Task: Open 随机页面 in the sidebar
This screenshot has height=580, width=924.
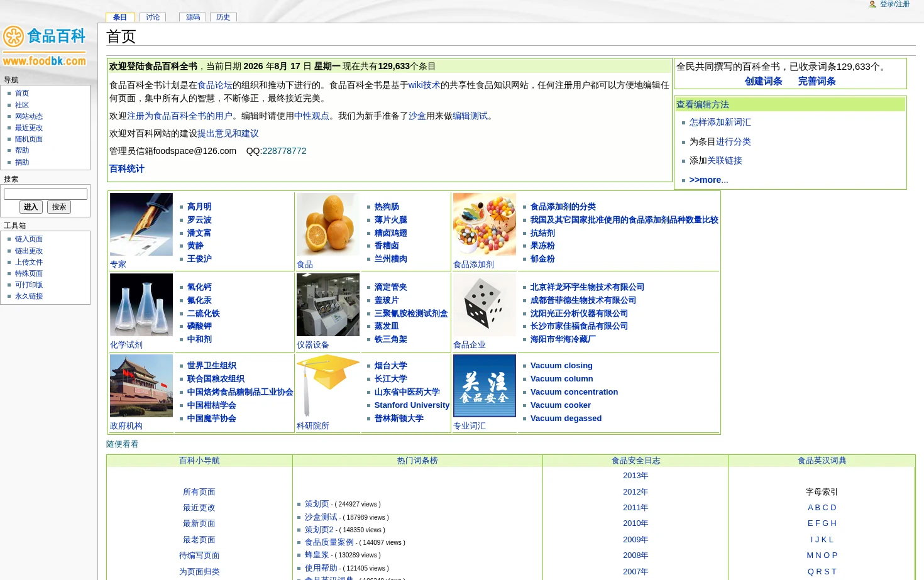Action: coord(29,139)
